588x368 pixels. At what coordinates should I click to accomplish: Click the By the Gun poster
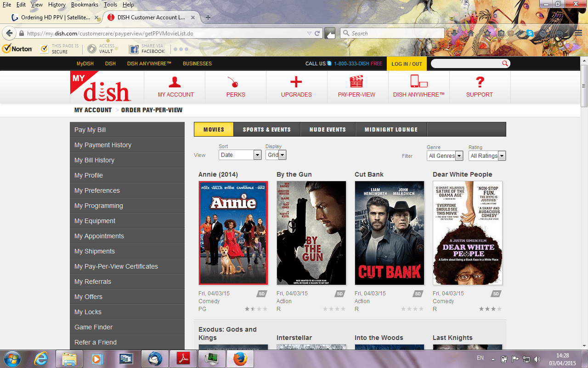coord(311,233)
